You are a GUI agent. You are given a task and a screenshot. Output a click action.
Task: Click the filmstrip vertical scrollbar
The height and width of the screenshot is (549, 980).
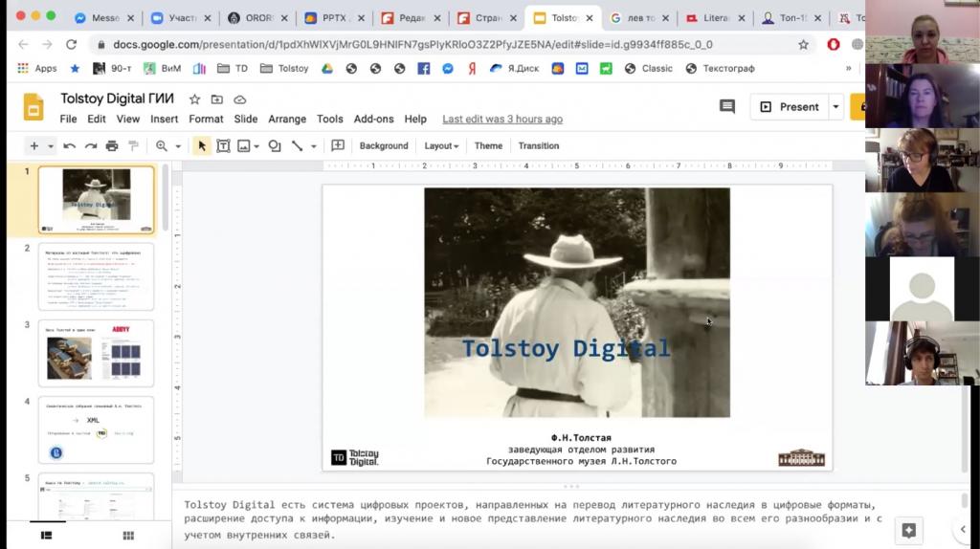click(x=166, y=199)
